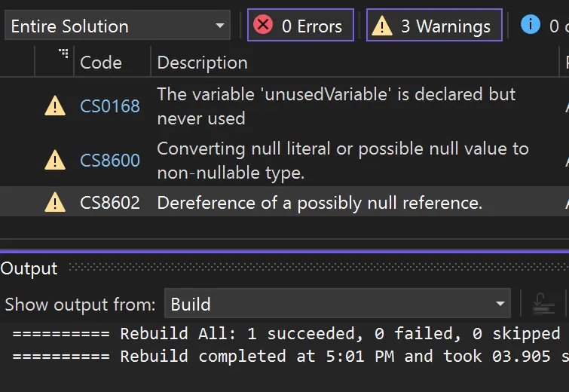Click the red error circle icon
The image size is (569, 392).
[263, 25]
